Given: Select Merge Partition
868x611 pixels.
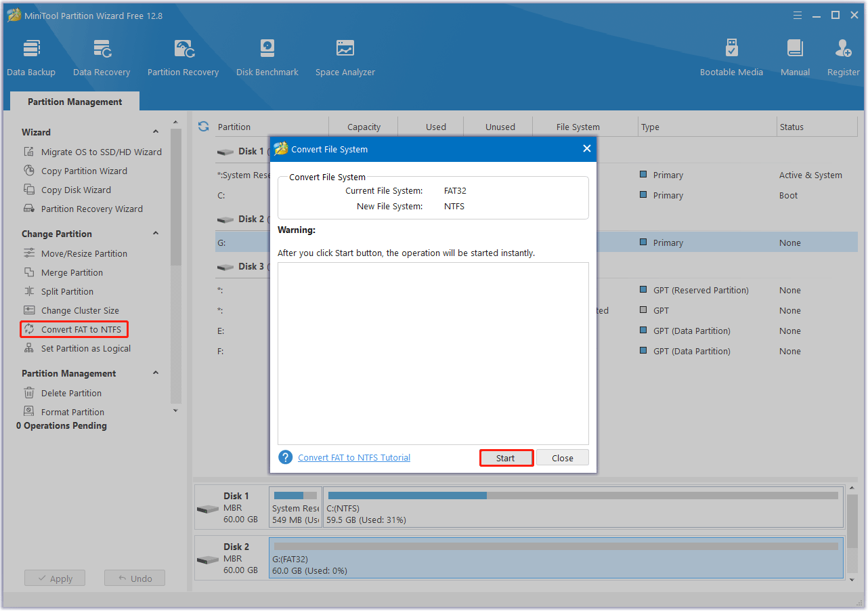Looking at the screenshot, I should click(64, 272).
